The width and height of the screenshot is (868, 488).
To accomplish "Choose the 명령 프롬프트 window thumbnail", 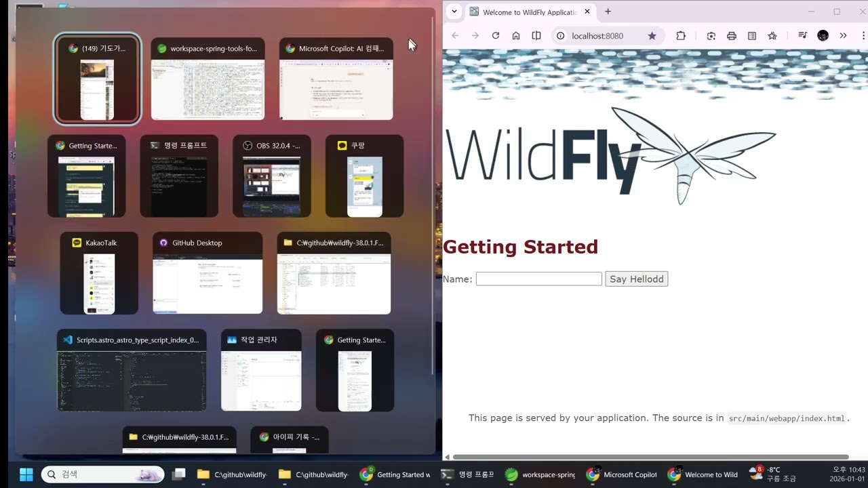I will click(179, 176).
